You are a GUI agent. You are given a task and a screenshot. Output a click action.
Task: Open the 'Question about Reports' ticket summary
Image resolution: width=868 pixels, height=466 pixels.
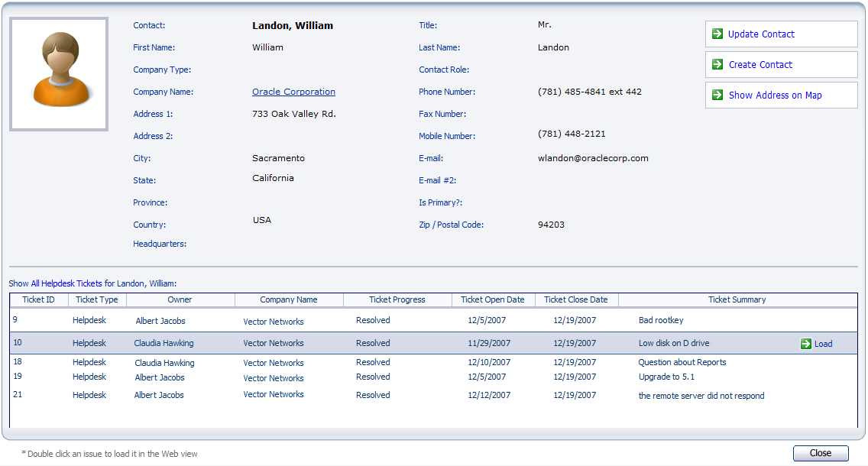click(682, 361)
